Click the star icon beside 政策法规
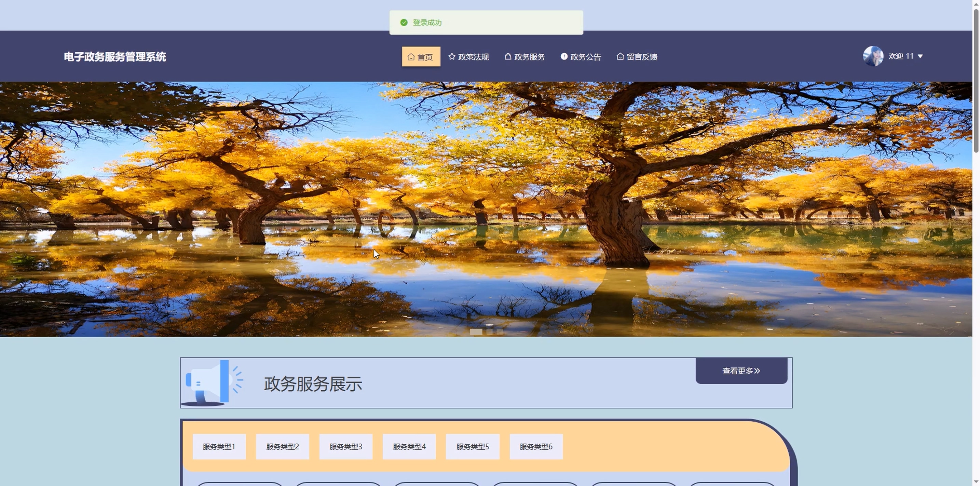980x486 pixels. tap(452, 57)
